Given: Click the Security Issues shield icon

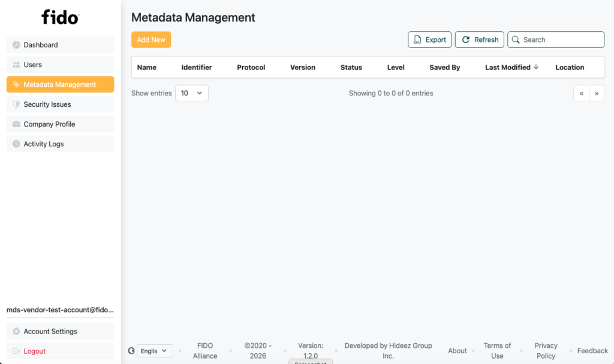Looking at the screenshot, I should coord(16,104).
